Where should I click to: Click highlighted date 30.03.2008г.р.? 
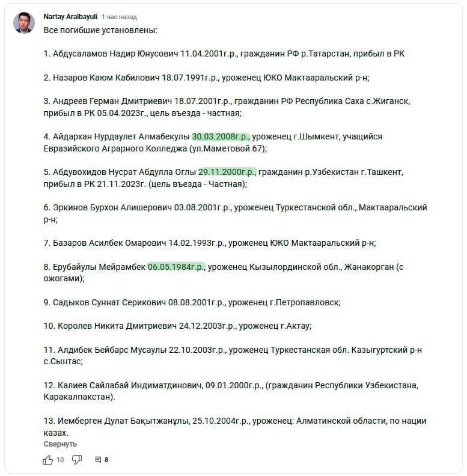[220, 136]
